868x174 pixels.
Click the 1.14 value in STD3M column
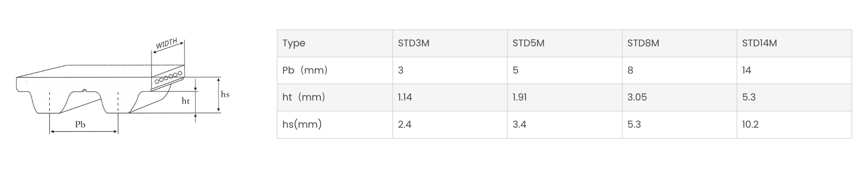tap(405, 97)
